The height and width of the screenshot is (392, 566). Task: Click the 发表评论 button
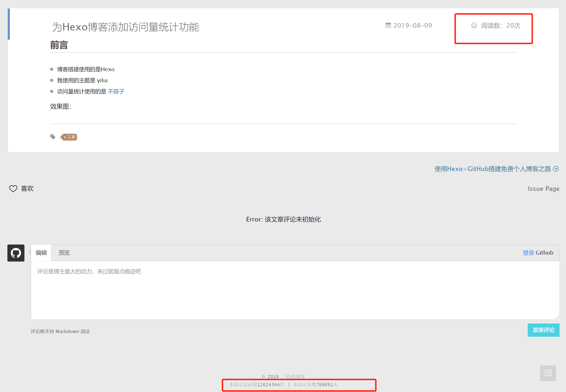(x=543, y=330)
